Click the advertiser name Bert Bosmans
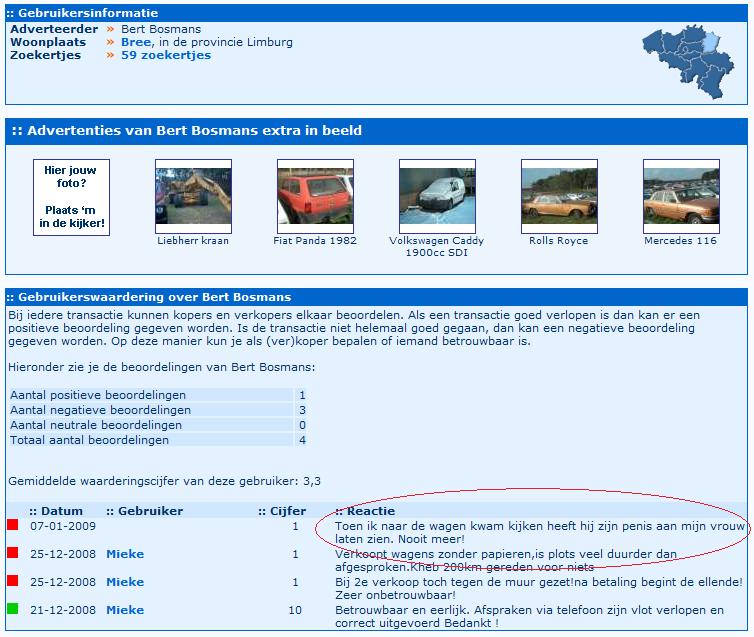This screenshot has width=754, height=637. coord(161,29)
